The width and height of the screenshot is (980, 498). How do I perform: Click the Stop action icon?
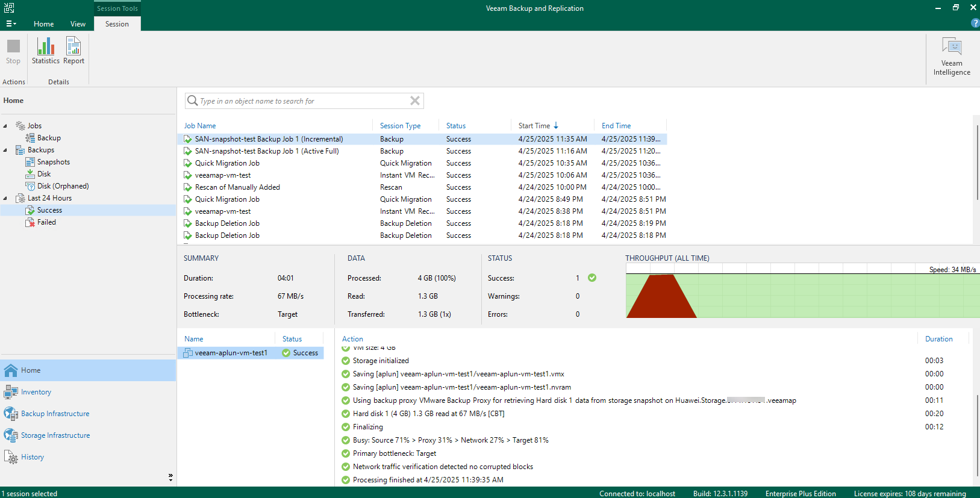(x=13, y=51)
